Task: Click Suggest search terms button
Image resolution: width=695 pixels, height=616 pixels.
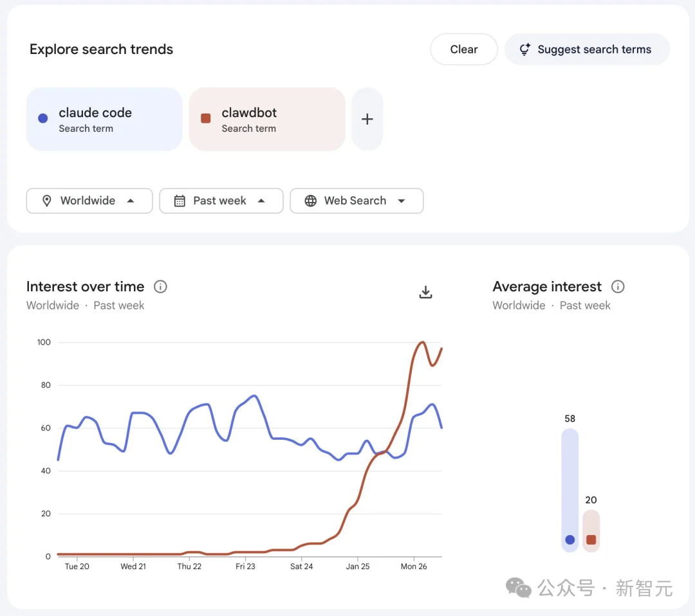Action: point(586,50)
